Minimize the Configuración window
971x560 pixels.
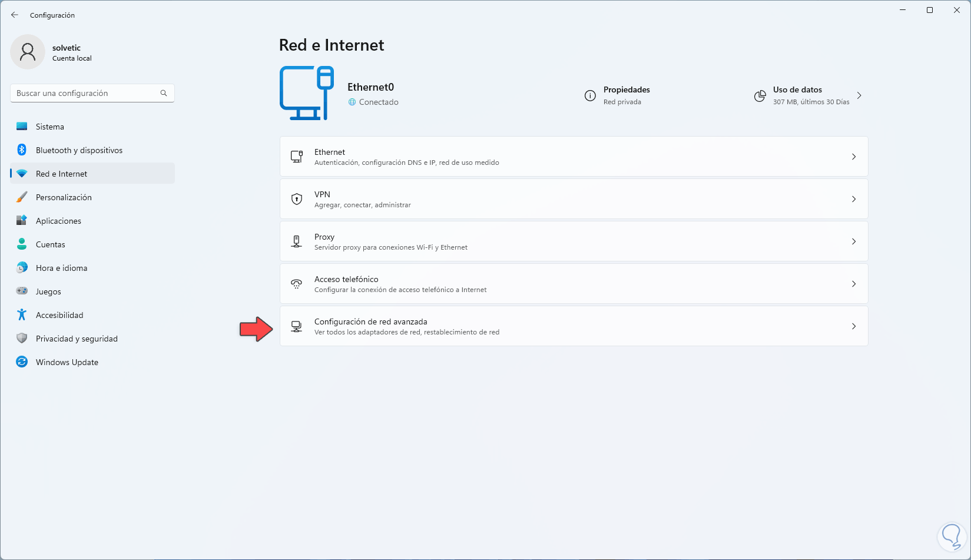pos(903,10)
